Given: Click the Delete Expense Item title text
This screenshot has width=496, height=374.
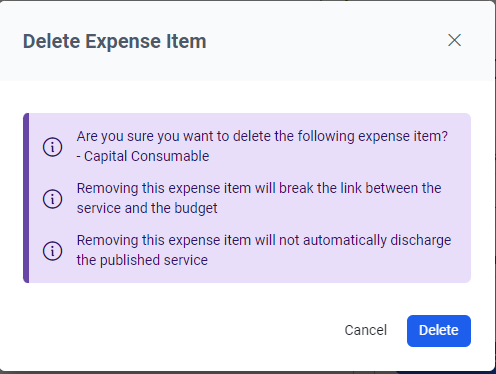Looking at the screenshot, I should (x=114, y=41).
